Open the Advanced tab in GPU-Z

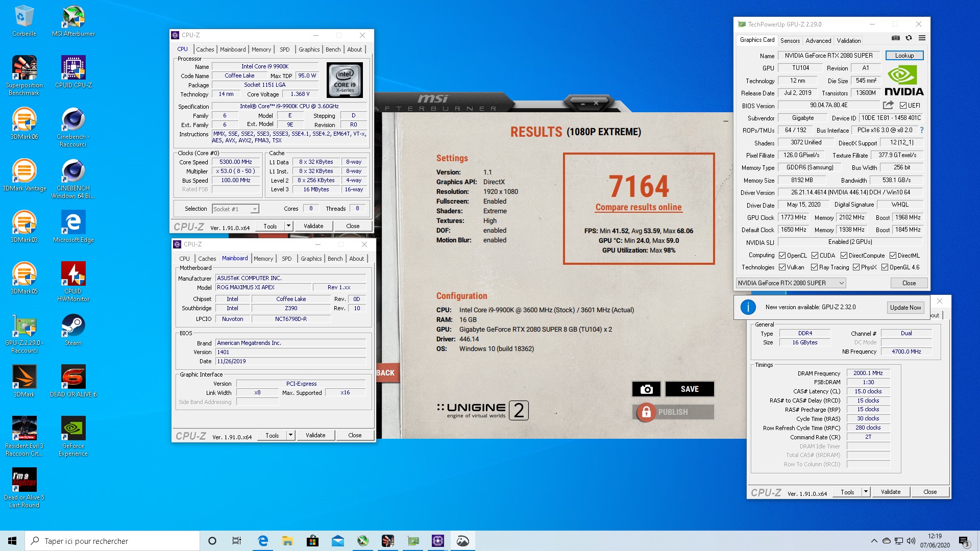click(818, 41)
